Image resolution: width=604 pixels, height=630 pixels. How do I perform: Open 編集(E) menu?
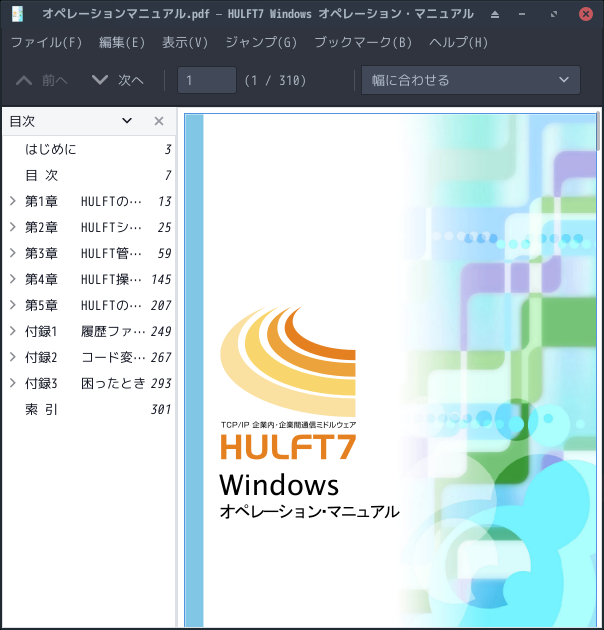(x=121, y=42)
